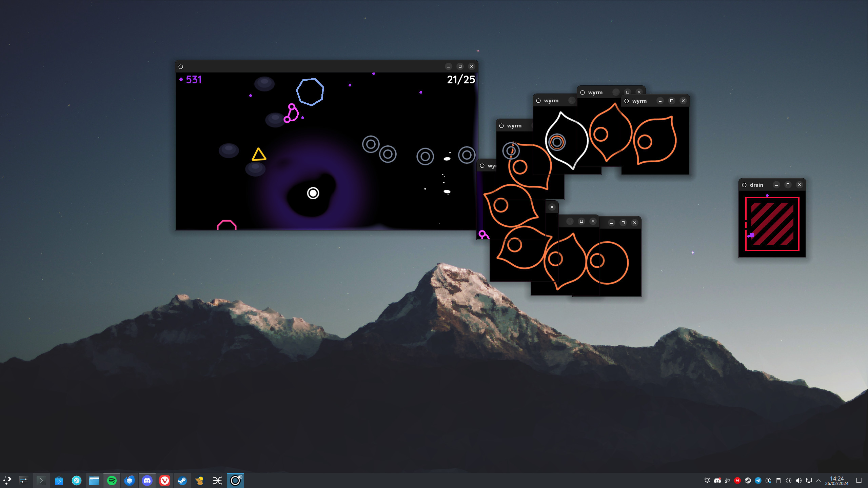
Task: Click the yellow triangle enemy
Action: pyautogui.click(x=259, y=155)
